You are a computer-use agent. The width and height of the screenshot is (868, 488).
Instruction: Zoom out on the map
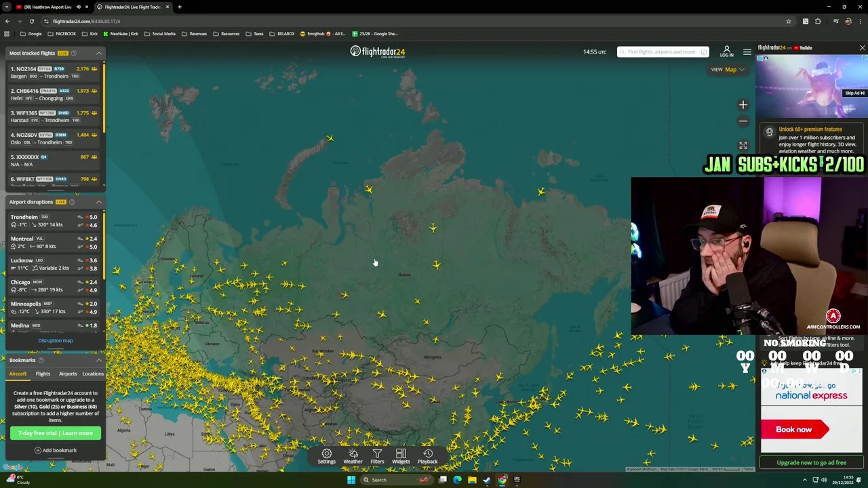(x=743, y=121)
